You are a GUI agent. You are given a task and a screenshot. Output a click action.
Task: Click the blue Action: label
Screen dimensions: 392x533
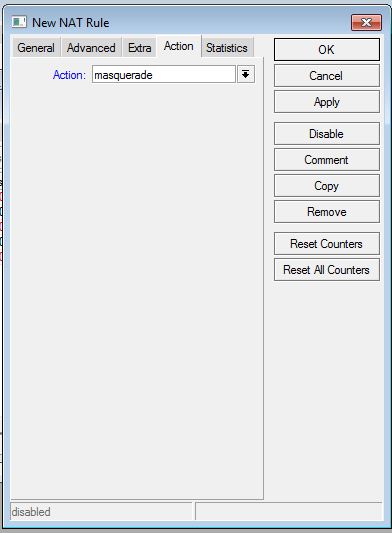[x=69, y=75]
